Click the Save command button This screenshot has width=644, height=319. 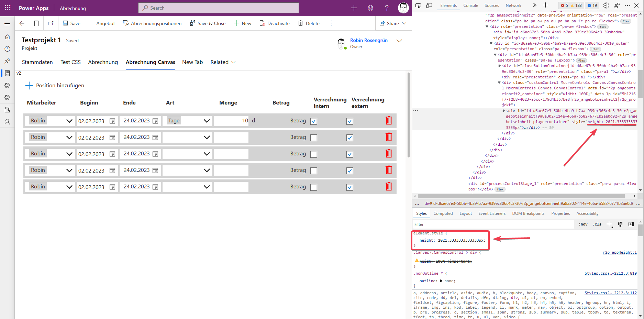(71, 23)
